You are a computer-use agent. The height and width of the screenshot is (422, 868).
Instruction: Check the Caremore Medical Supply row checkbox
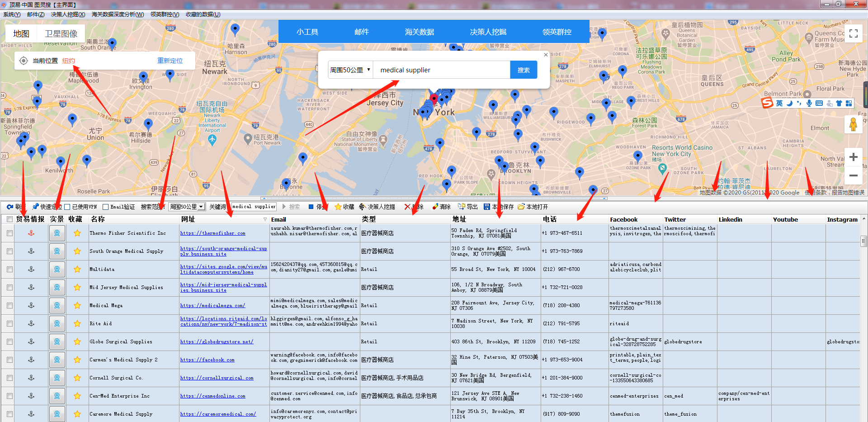click(x=9, y=414)
